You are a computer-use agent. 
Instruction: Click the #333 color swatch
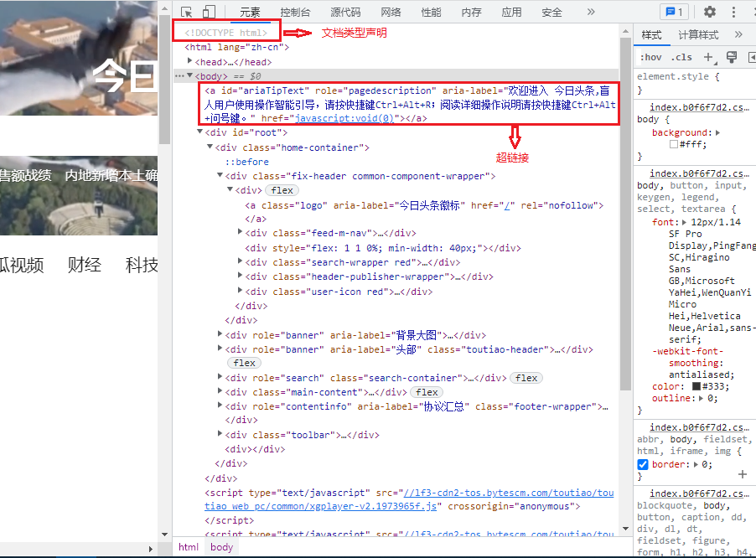(696, 386)
